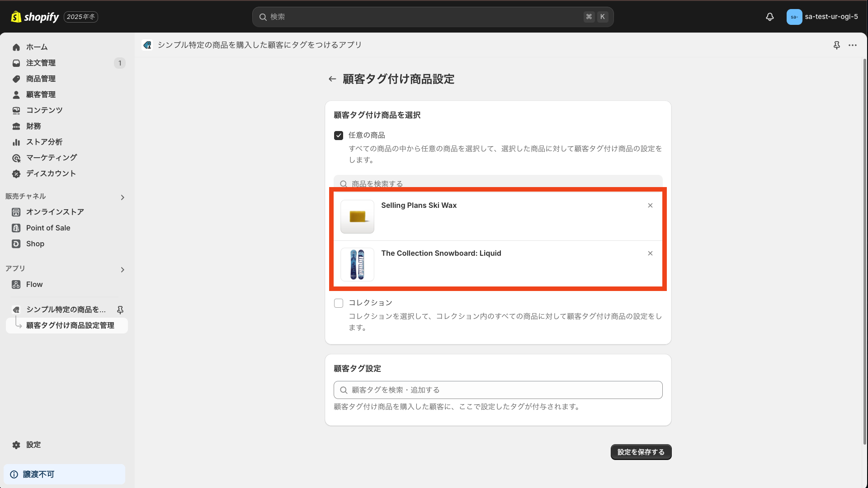This screenshot has width=868, height=488.
Task: Uncheck the 任意の商品 checkbox
Action: (x=339, y=135)
